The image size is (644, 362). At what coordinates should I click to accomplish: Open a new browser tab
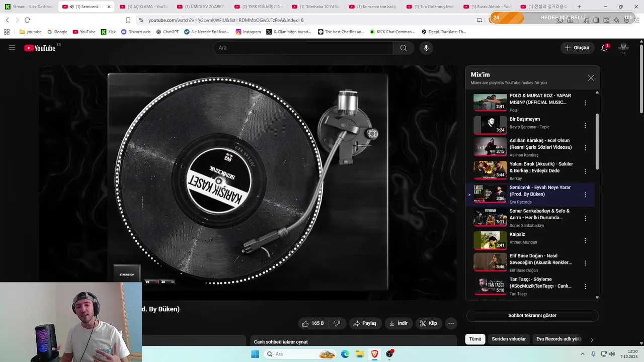pyautogui.click(x=579, y=7)
